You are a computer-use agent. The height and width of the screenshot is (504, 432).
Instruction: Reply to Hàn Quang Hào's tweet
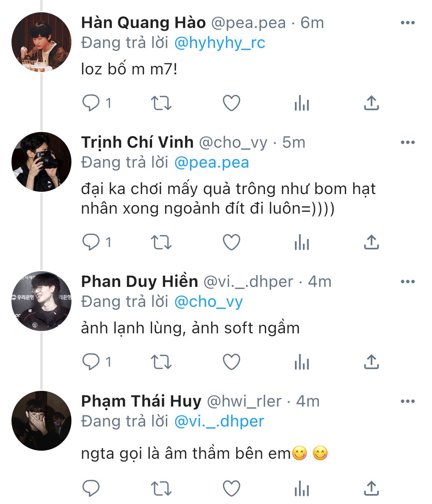tap(91, 103)
